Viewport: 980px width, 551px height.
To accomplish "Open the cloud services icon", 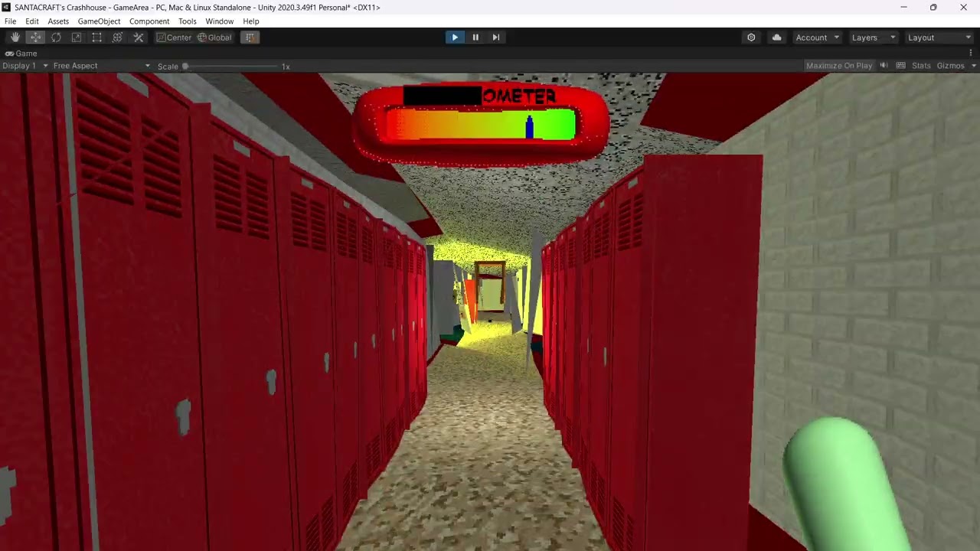I will click(x=777, y=37).
